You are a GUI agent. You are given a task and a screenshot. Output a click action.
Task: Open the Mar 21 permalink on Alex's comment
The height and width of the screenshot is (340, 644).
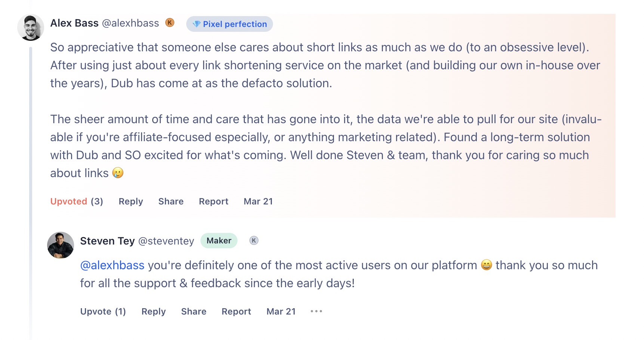(258, 201)
